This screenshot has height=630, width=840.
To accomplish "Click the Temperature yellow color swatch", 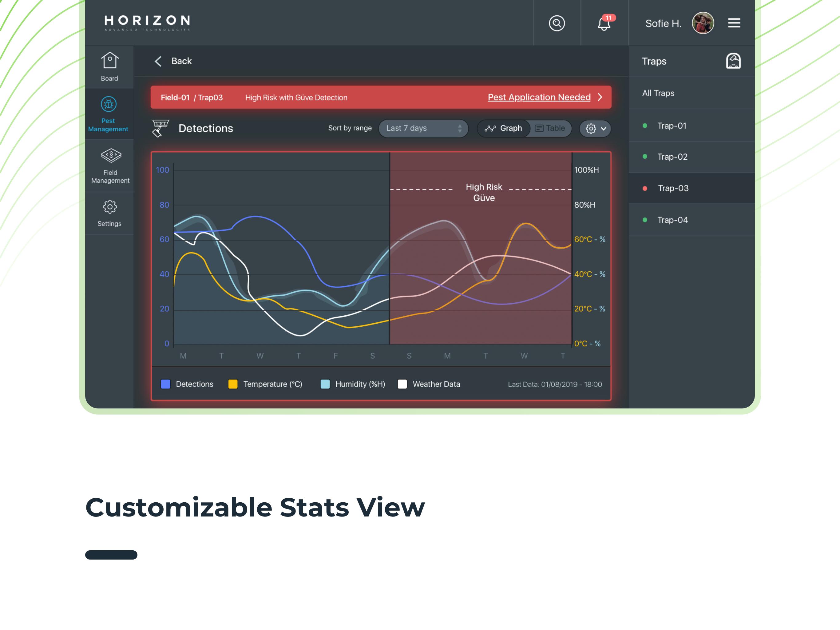I will pos(233,384).
